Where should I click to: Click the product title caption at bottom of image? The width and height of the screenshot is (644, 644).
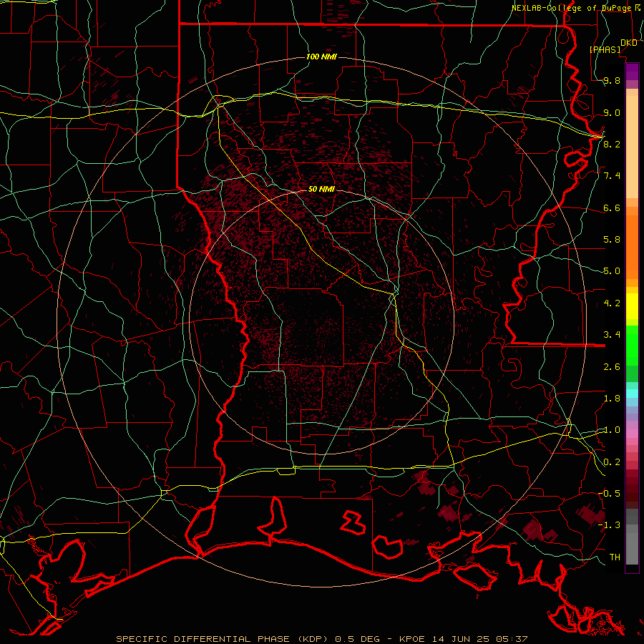pos(321,639)
